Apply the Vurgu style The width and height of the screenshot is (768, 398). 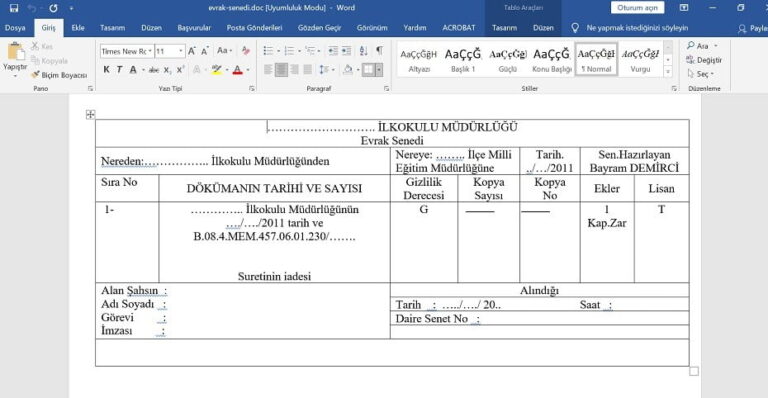[x=640, y=59]
